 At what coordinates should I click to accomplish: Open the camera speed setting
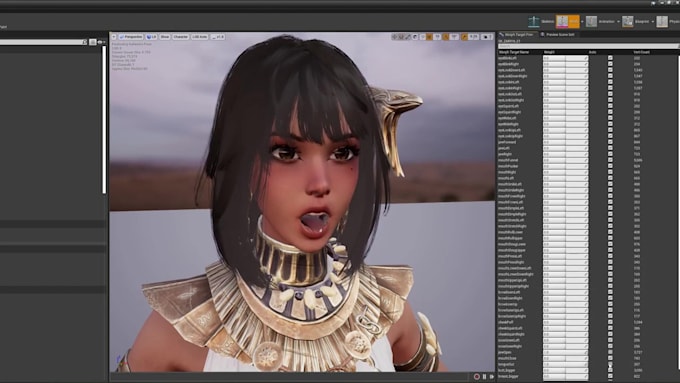(487, 37)
